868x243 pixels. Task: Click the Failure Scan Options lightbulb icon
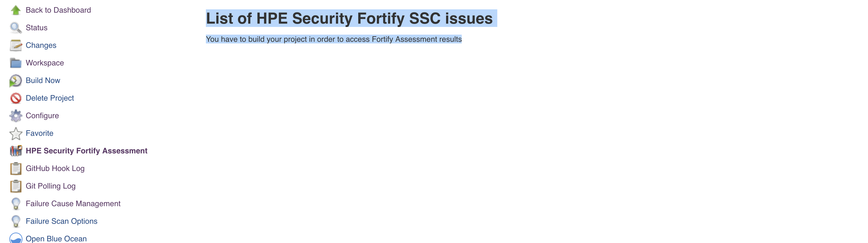(15, 221)
